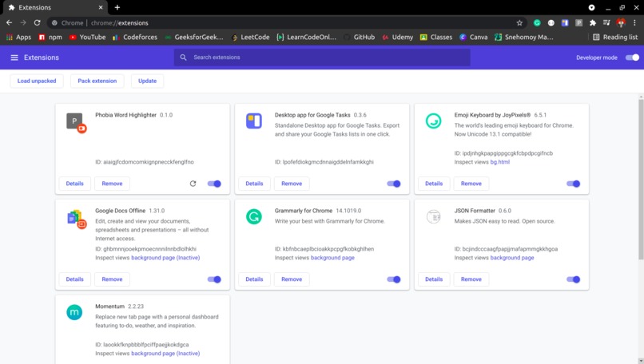Open the Apps bookmark shortcut

click(18, 37)
